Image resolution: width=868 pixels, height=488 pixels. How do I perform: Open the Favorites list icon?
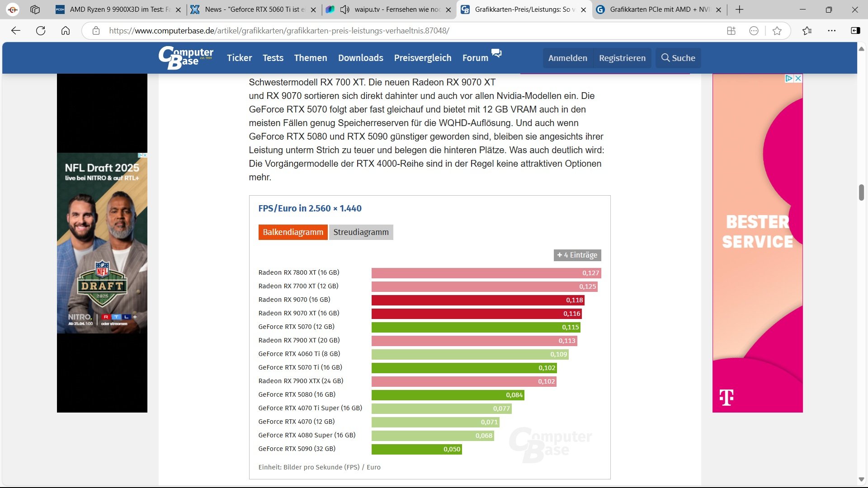[807, 31]
